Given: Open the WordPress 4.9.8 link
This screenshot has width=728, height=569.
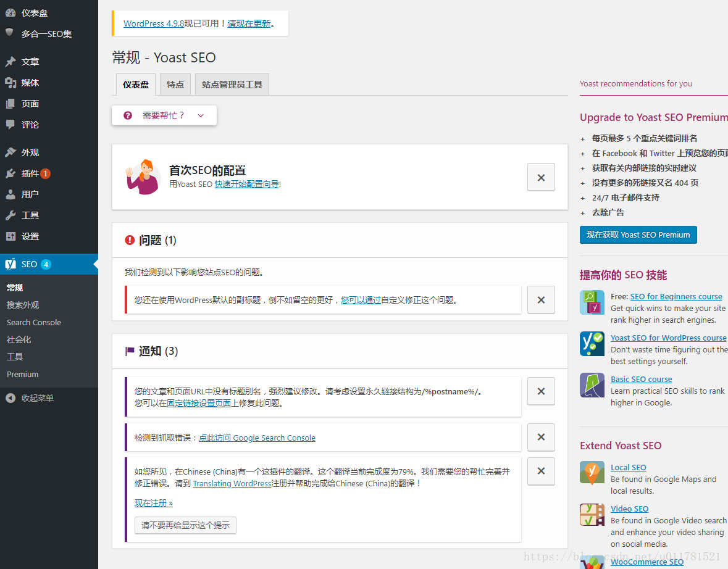Looking at the screenshot, I should coord(154,23).
